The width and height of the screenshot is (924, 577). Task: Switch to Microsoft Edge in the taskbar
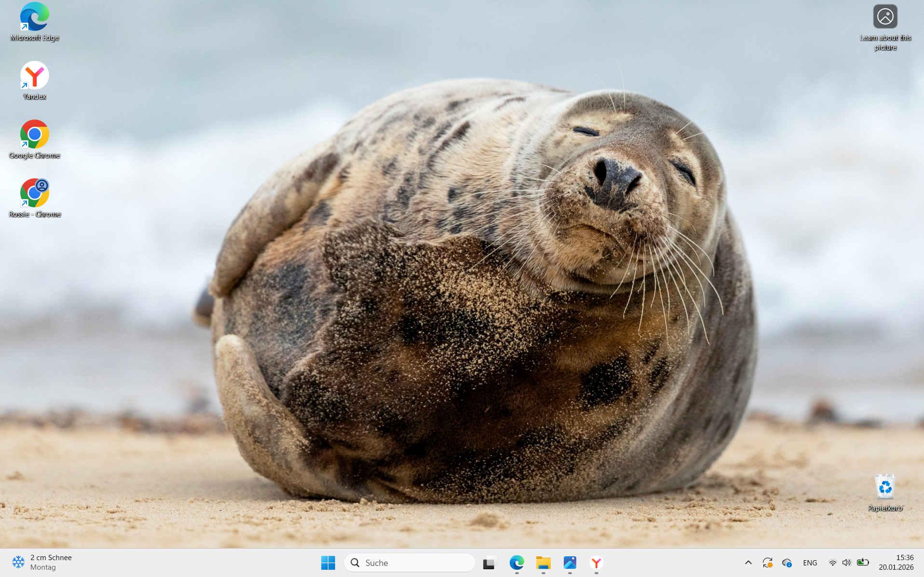tap(516, 563)
